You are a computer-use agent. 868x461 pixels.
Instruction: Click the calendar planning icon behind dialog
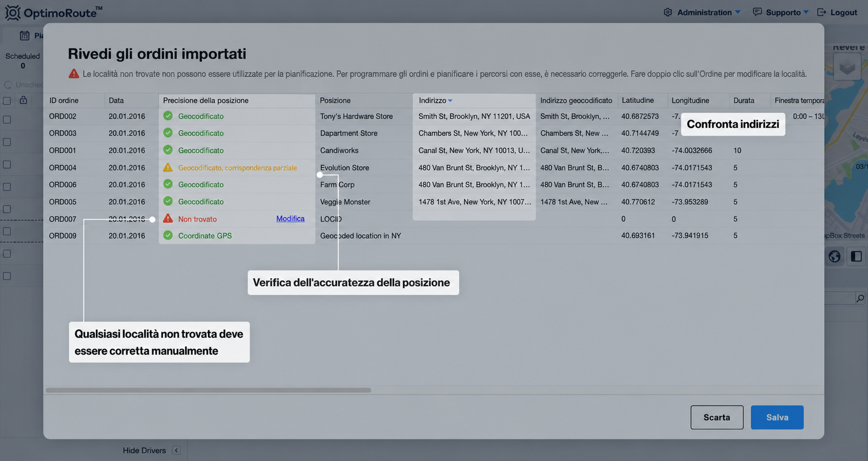[24, 36]
